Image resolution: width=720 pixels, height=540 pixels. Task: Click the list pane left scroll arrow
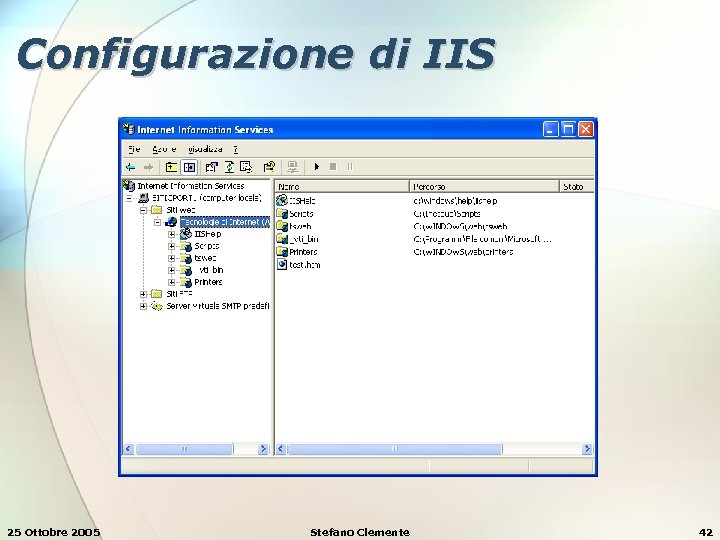281,449
